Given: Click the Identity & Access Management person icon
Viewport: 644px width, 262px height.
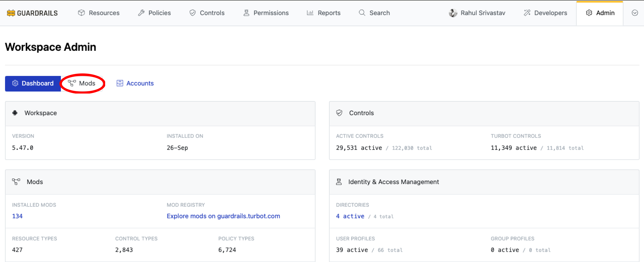Looking at the screenshot, I should pos(339,182).
